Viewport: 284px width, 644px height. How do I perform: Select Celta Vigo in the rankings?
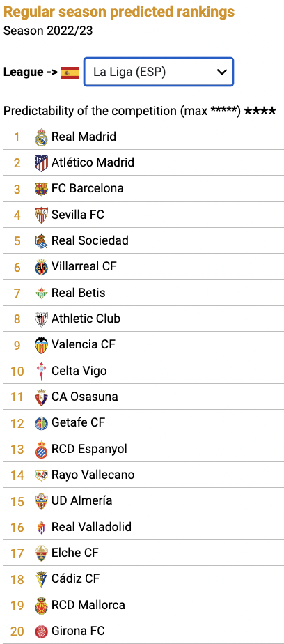pyautogui.click(x=79, y=371)
